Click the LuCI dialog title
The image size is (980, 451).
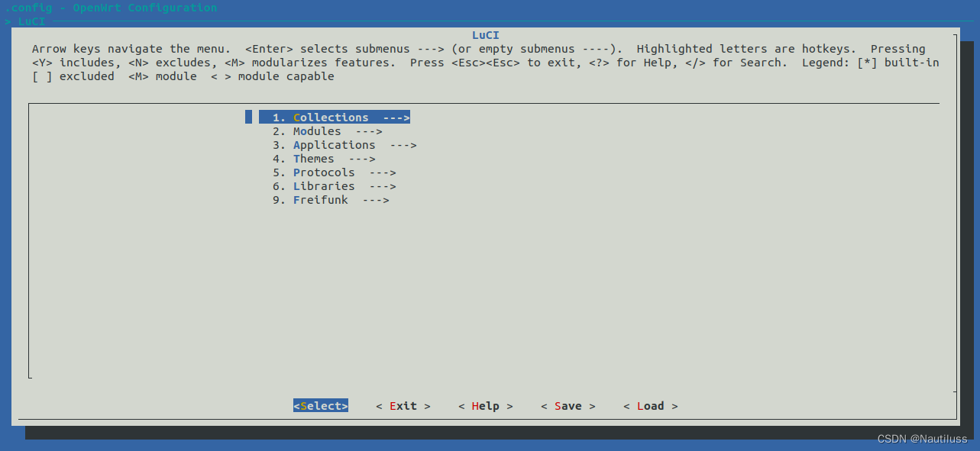pyautogui.click(x=486, y=35)
